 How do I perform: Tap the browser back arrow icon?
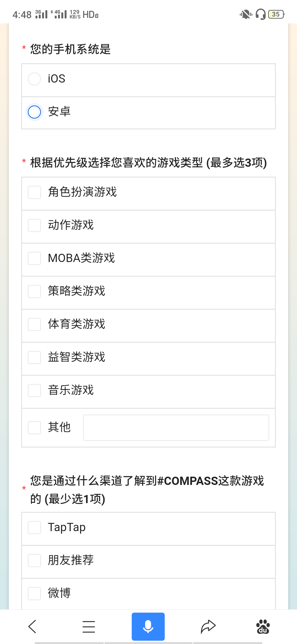point(32,627)
